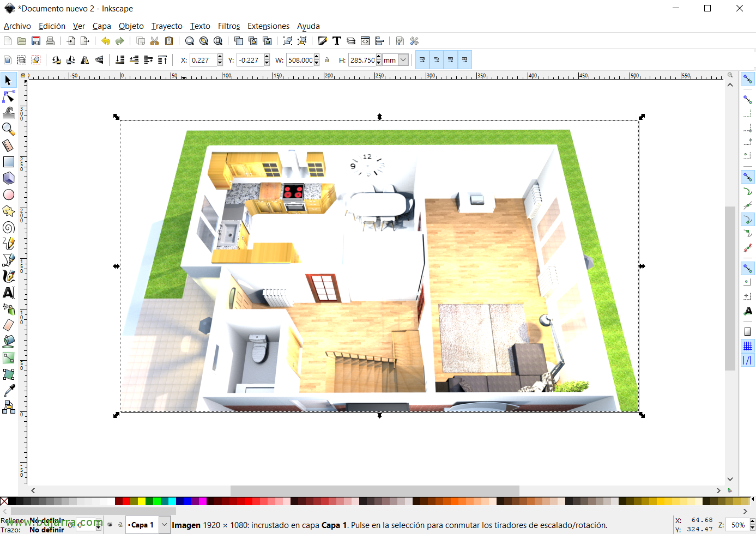Image resolution: width=756 pixels, height=534 pixels.
Task: Toggle visibility of layer Capa 1
Action: [x=110, y=525]
